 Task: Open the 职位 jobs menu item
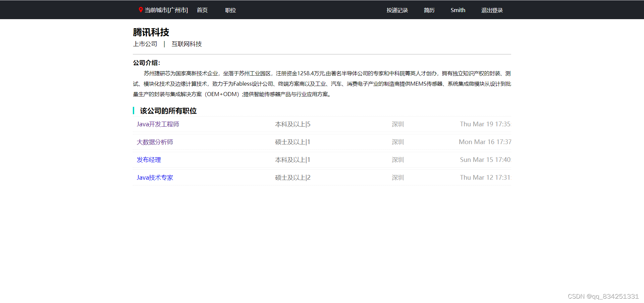coord(230,10)
